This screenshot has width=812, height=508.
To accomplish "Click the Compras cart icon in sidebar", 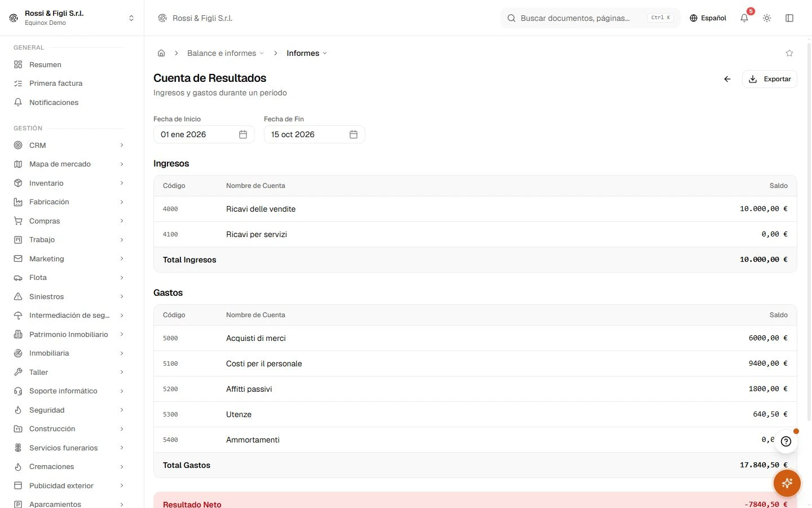I will (18, 221).
